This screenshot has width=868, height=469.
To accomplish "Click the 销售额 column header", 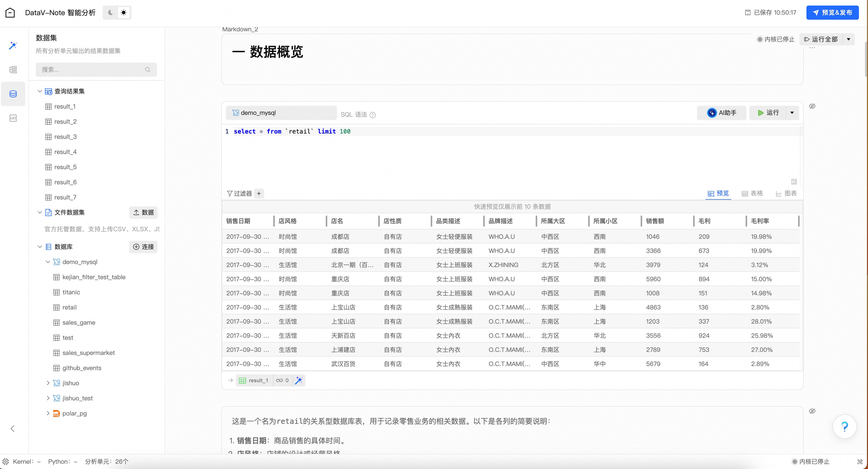I will click(x=655, y=221).
